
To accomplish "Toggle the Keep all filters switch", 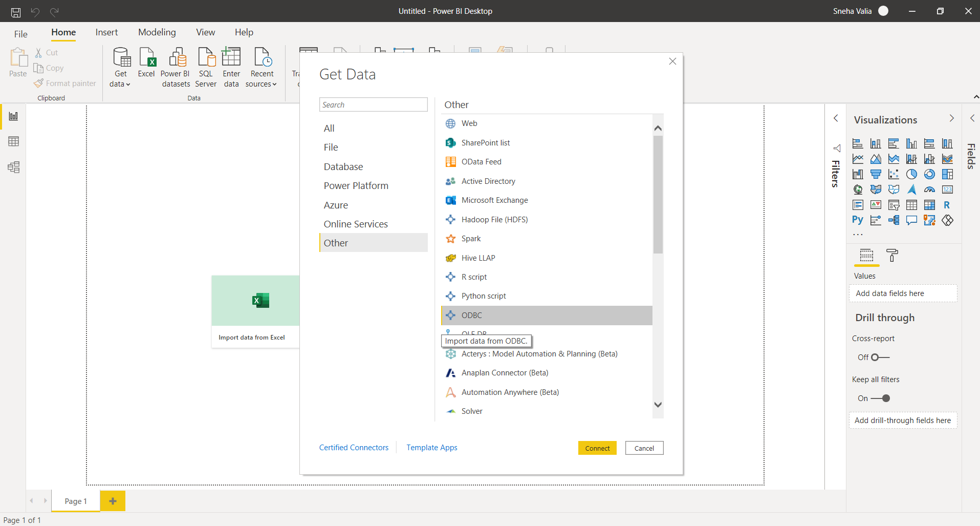I will [880, 398].
